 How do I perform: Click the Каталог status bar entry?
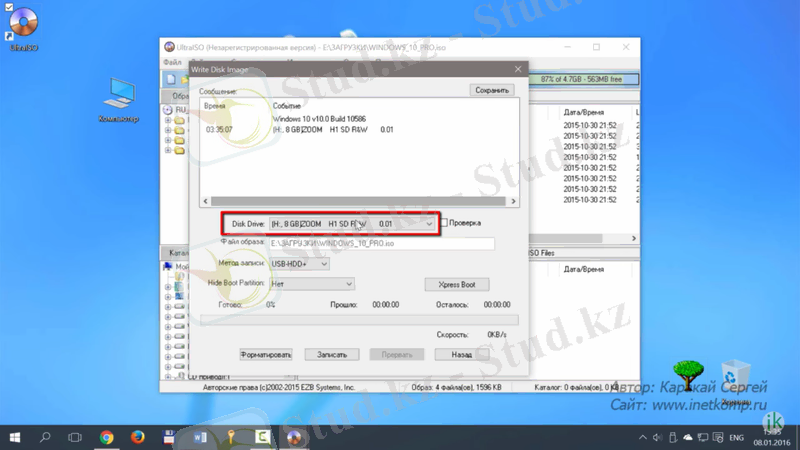pos(576,388)
